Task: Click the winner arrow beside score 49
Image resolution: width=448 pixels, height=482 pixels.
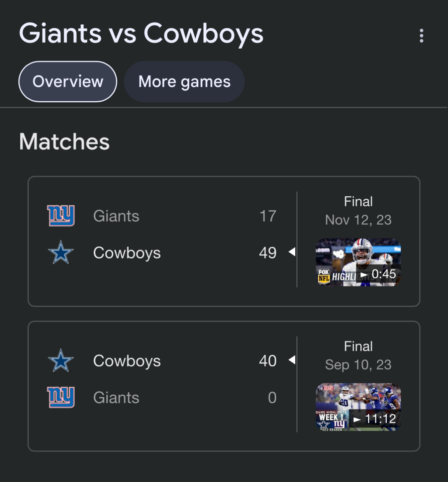Action: point(292,252)
